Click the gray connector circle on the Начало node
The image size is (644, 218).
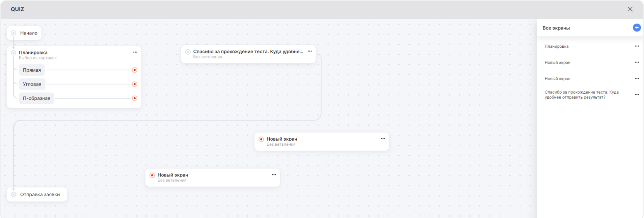click(14, 33)
